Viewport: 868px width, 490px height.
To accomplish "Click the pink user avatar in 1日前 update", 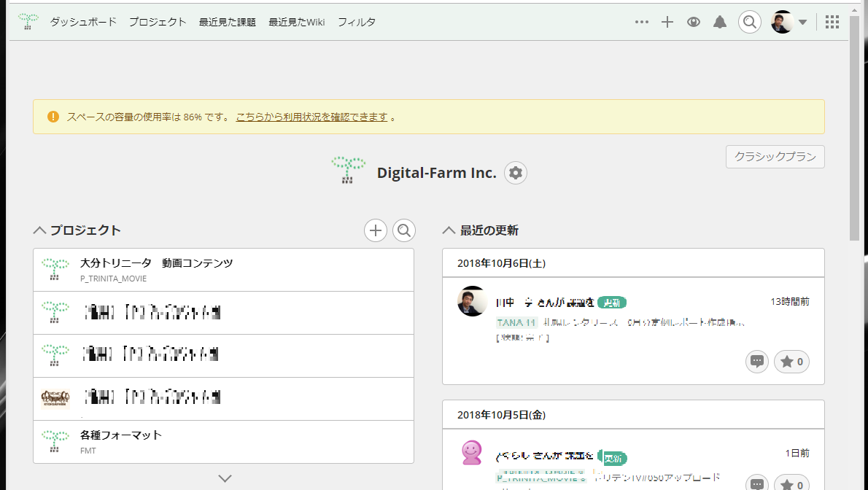I will click(x=472, y=452).
